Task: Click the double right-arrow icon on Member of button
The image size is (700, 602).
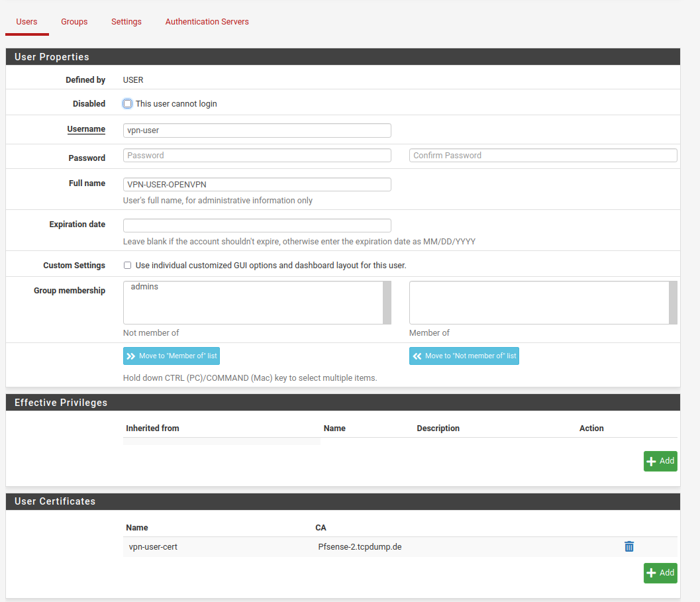Action: tap(132, 356)
